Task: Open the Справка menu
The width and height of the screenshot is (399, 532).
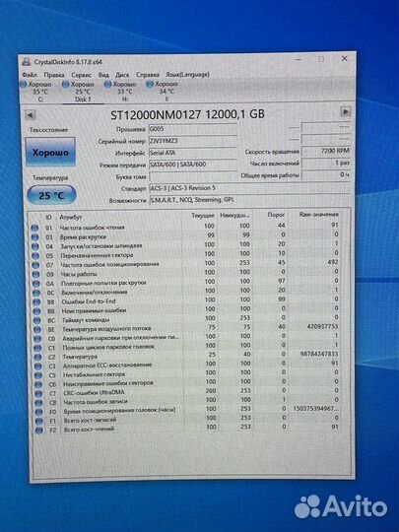Action: coord(148,74)
